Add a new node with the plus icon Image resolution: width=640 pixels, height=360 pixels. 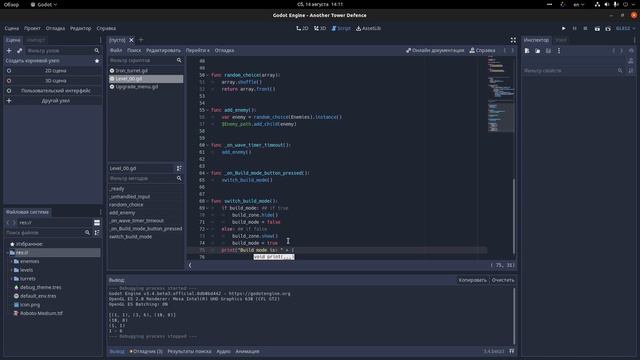[x=9, y=51]
